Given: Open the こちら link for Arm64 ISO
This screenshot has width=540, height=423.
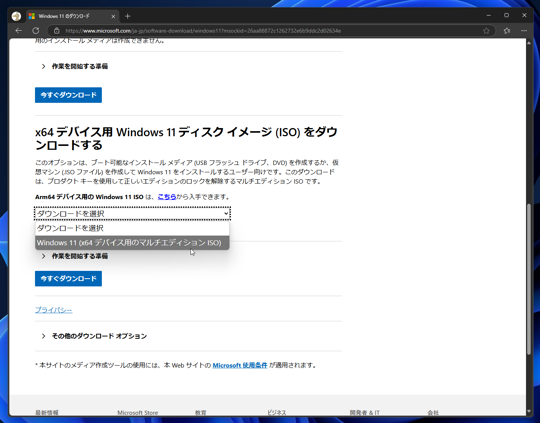Looking at the screenshot, I should tap(167, 197).
